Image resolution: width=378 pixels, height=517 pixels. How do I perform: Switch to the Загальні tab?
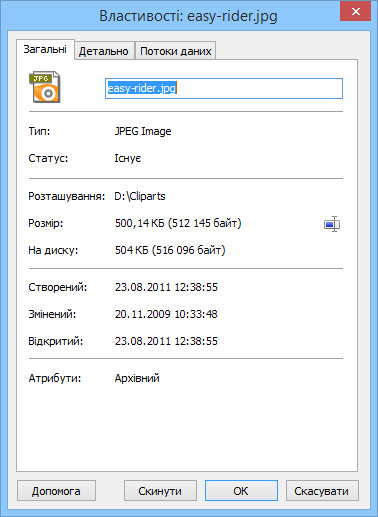[x=45, y=49]
